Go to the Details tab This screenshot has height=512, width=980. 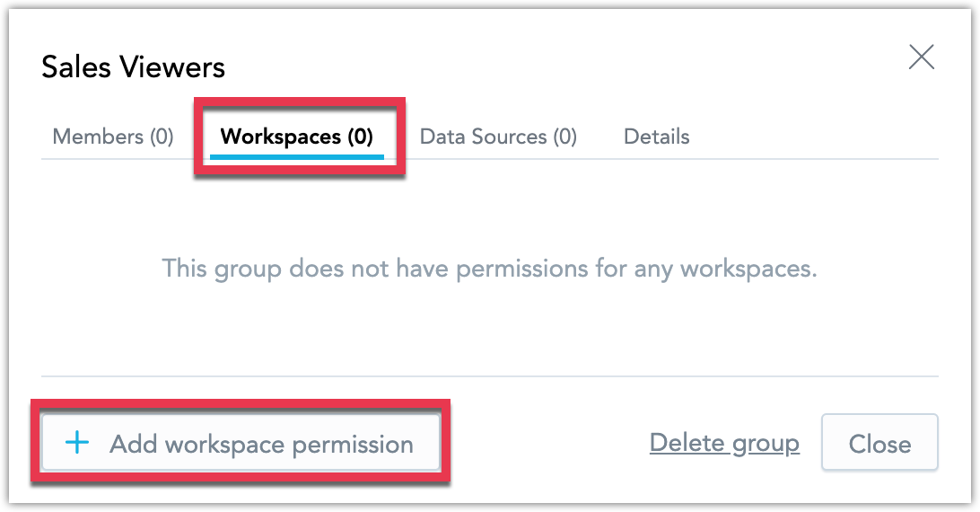[656, 137]
